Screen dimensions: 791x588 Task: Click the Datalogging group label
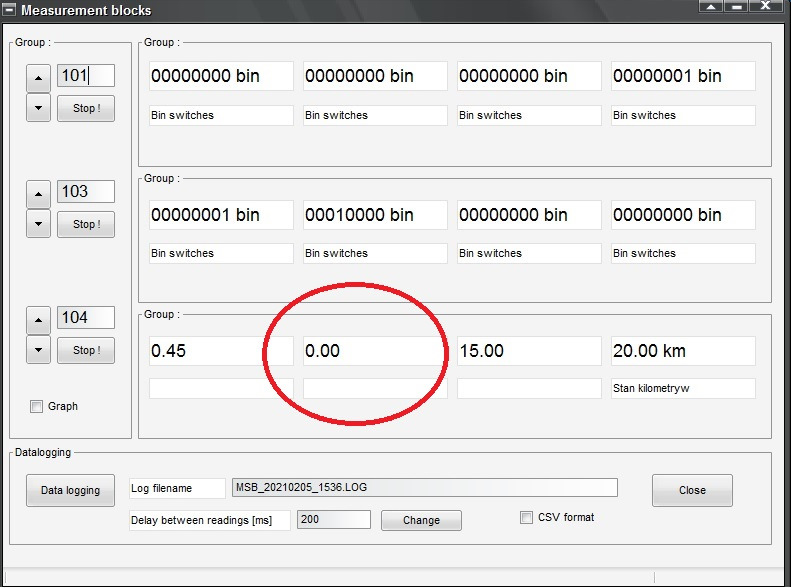[43, 452]
